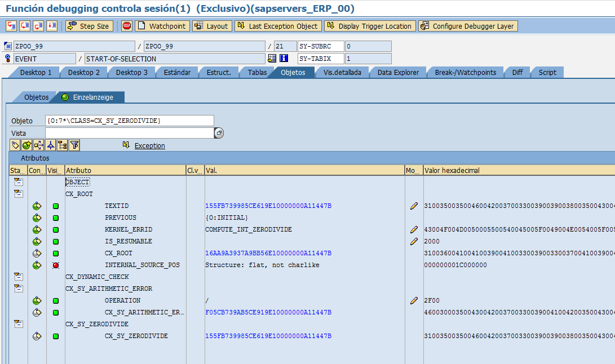Click the tree structure toolbar icon
Image resolution: width=615 pixels, height=364 pixels.
pos(63,145)
